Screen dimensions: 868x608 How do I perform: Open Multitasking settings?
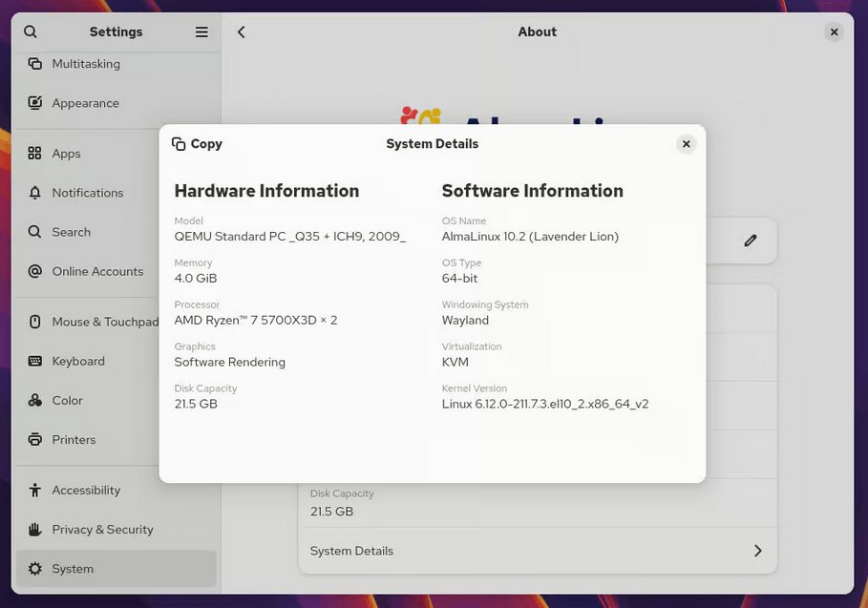[116, 64]
